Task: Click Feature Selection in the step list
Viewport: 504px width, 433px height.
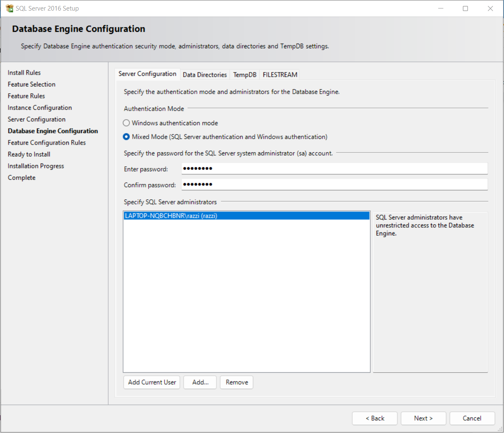Action: point(31,84)
